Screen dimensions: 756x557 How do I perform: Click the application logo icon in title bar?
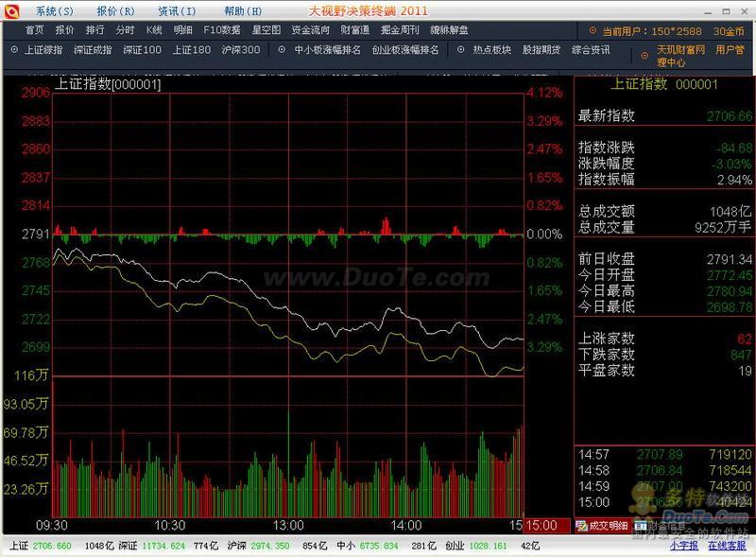pyautogui.click(x=11, y=10)
